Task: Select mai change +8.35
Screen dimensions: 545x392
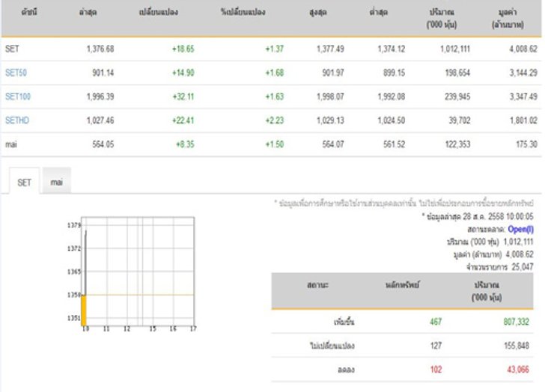Action: click(x=185, y=144)
